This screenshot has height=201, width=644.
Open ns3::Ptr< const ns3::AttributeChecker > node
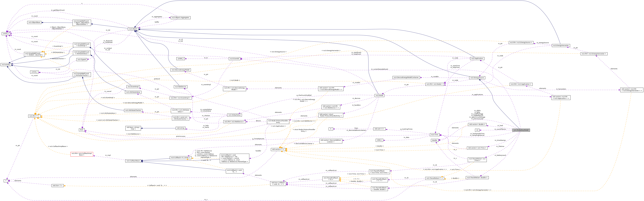tap(180, 118)
